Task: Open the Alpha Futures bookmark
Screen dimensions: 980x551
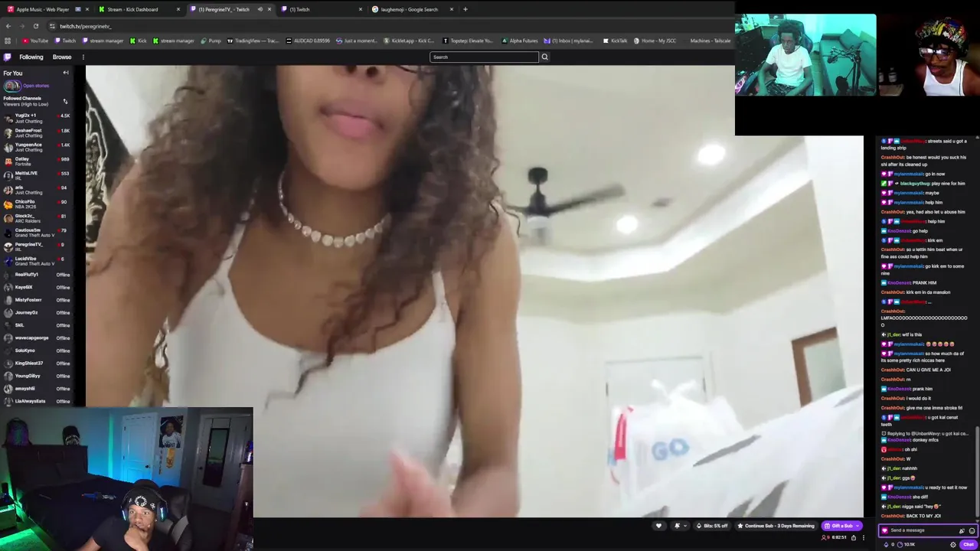Action: 520,41
